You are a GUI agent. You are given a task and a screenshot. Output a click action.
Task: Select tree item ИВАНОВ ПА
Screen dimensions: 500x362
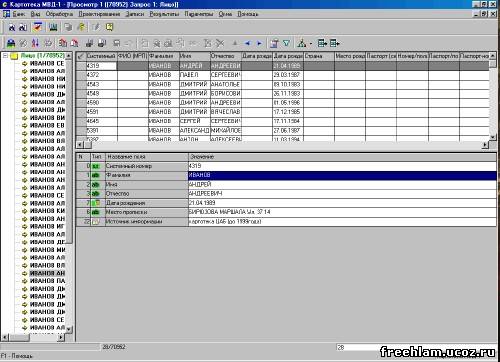click(x=47, y=281)
